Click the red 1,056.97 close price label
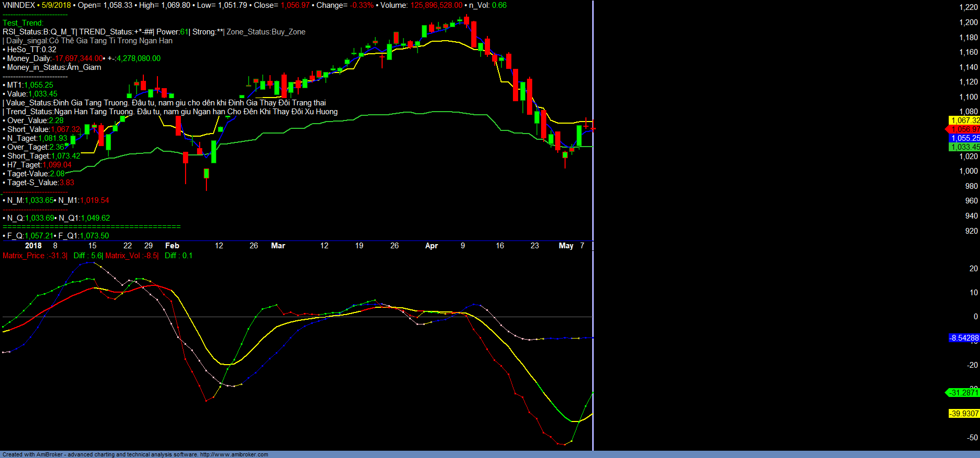Viewport: 980px width, 458px height. tap(965, 129)
